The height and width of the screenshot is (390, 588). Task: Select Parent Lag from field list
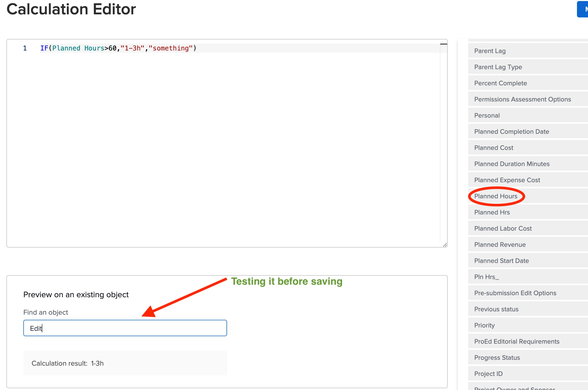click(x=490, y=51)
